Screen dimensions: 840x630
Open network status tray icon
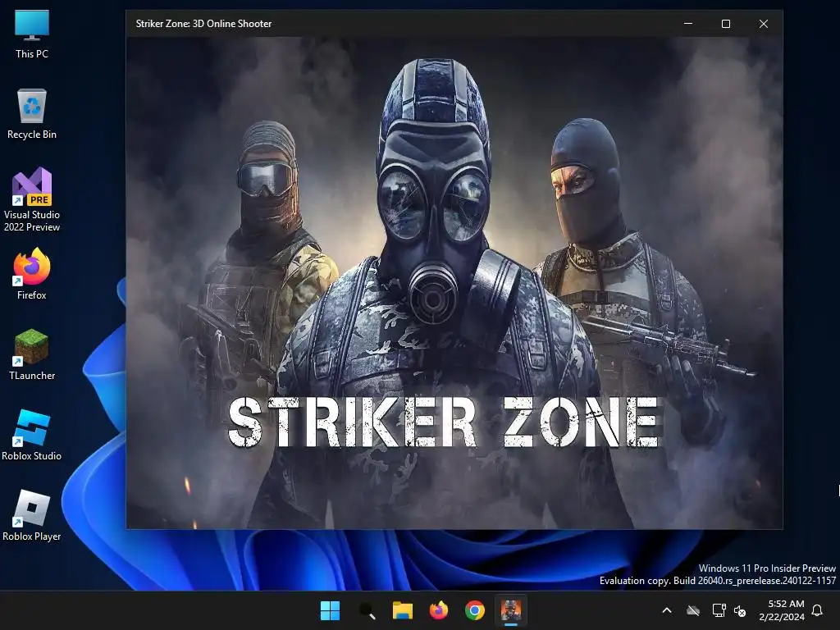click(719, 610)
